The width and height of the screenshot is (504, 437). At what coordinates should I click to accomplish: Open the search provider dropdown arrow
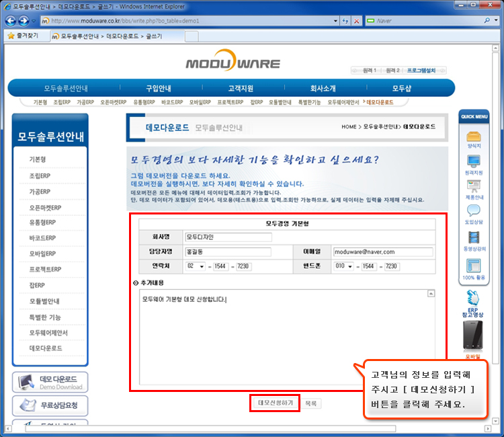(x=497, y=21)
